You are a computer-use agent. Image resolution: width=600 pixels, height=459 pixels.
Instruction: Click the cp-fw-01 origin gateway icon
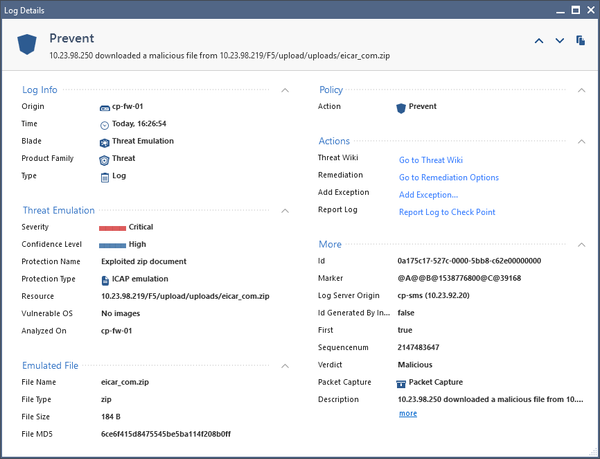pyautogui.click(x=104, y=107)
